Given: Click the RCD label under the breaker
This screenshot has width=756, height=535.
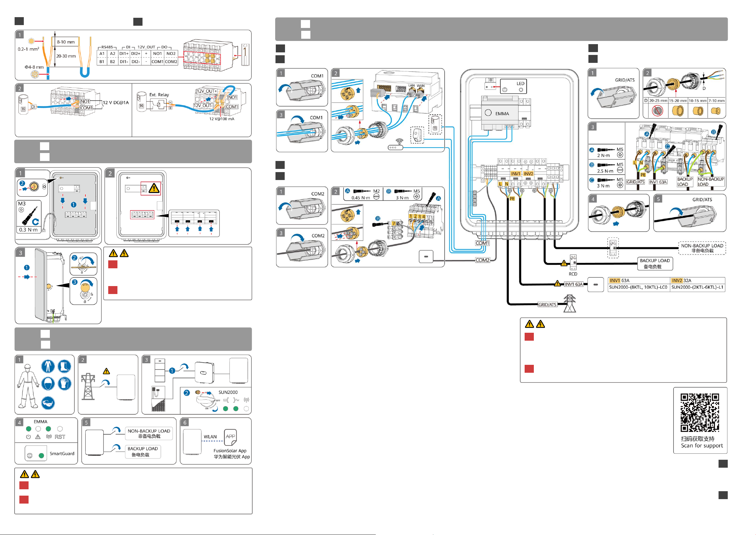Looking at the screenshot, I should point(573,274).
